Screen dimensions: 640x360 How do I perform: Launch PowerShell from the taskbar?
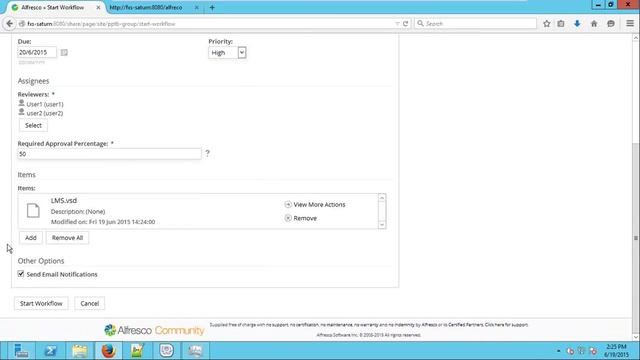coord(51,351)
